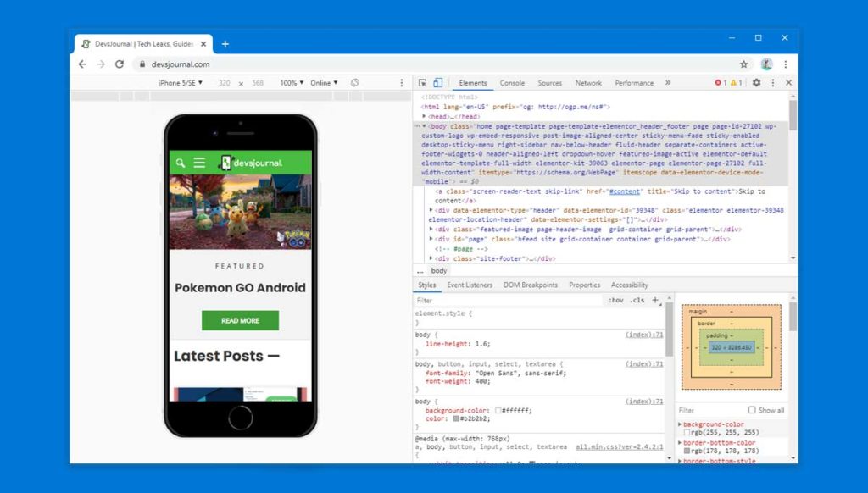Screen dimensions: 868x493
Task: Toggle element.style :hov state button
Action: click(x=615, y=299)
